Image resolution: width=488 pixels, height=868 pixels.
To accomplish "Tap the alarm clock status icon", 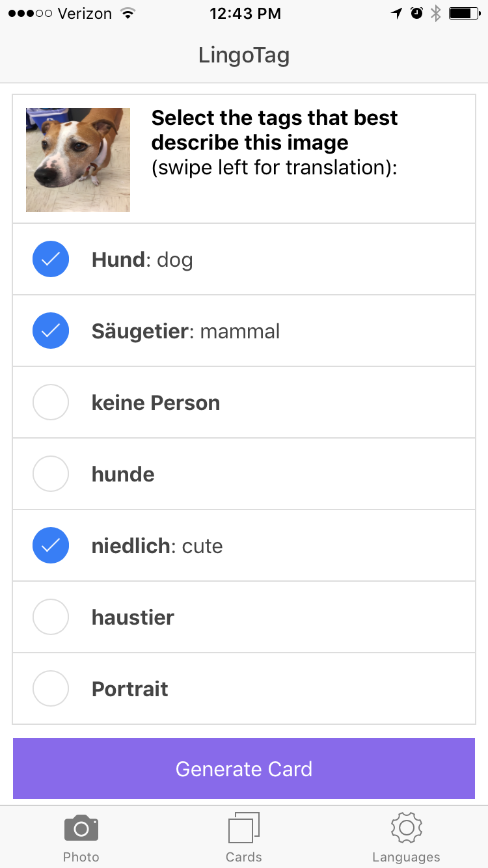I will tap(417, 13).
